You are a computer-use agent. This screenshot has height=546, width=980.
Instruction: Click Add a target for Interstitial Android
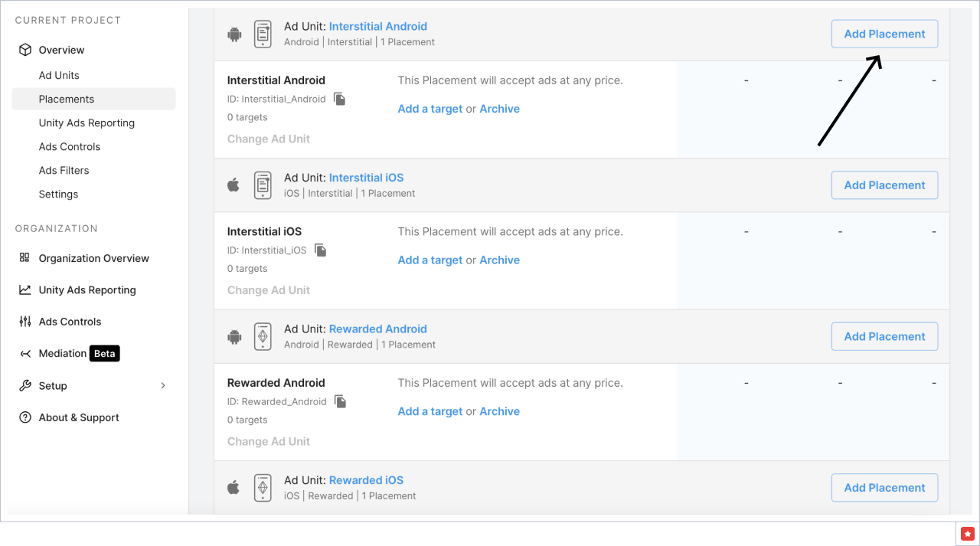430,109
